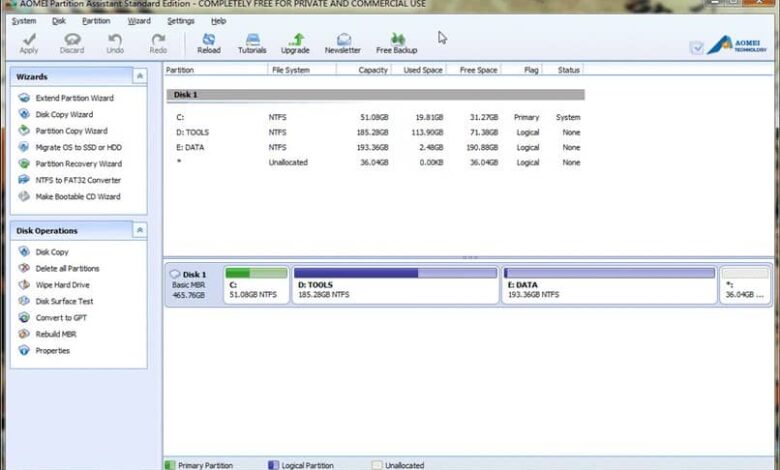Sort by Capacity column header

[364, 70]
